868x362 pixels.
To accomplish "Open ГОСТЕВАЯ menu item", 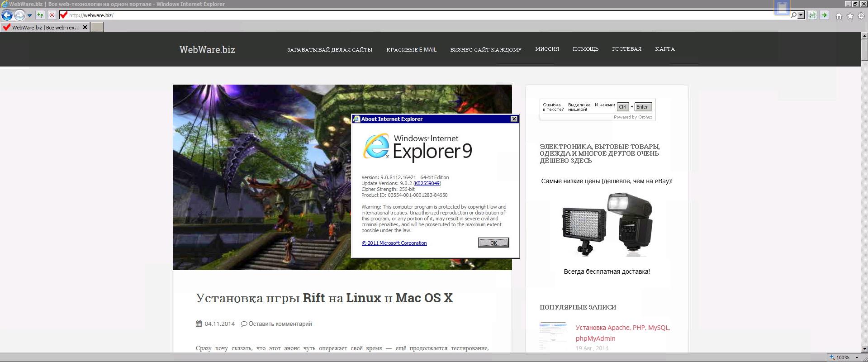I will 626,48.
